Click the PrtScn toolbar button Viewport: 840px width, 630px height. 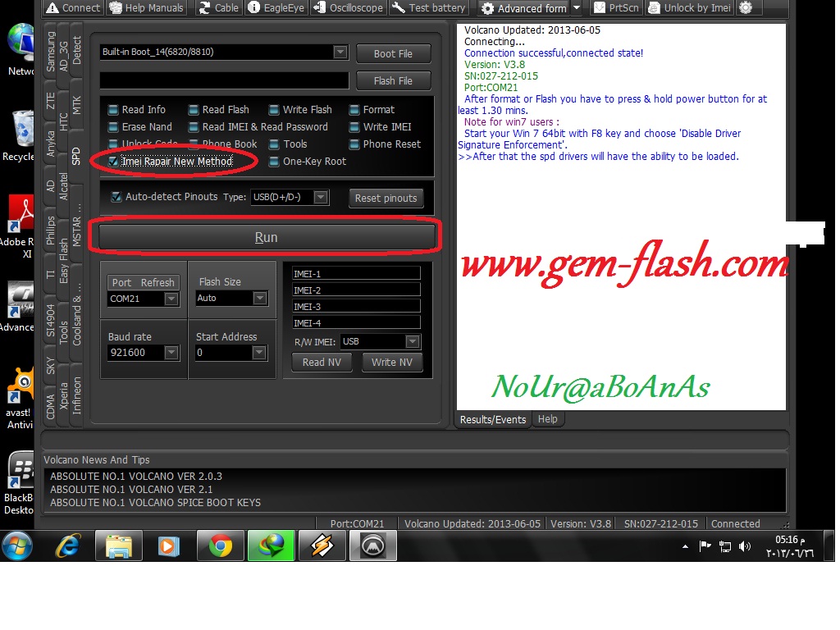coord(617,7)
